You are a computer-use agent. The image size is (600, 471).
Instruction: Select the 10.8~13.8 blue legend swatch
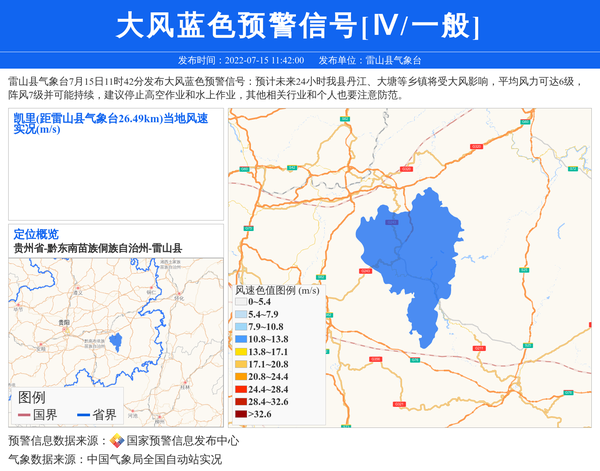click(x=240, y=340)
